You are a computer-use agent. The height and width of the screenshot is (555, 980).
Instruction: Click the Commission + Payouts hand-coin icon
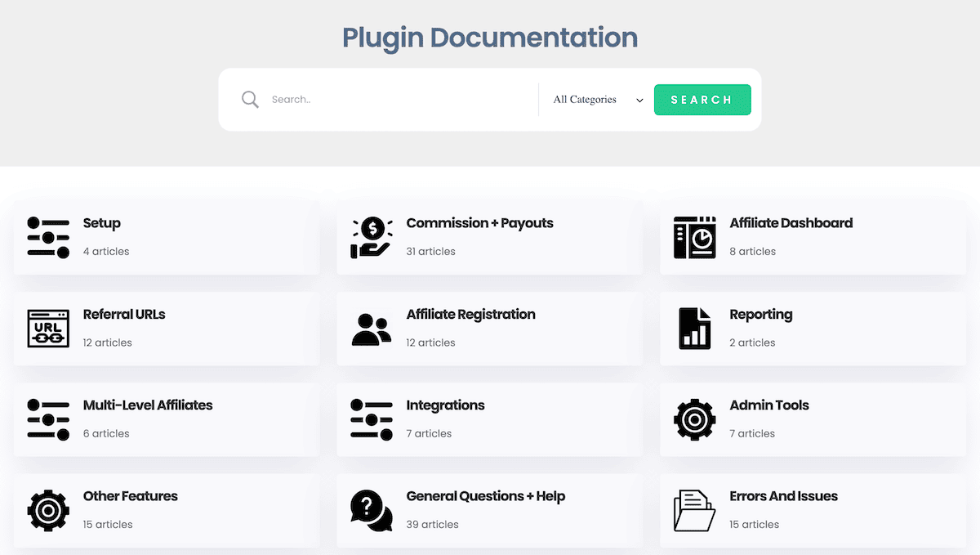(x=372, y=238)
